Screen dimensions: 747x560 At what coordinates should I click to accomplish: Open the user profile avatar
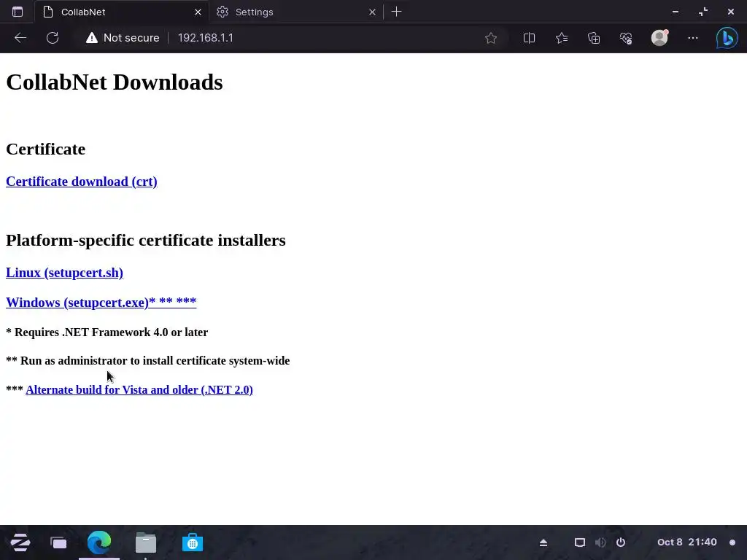(659, 38)
